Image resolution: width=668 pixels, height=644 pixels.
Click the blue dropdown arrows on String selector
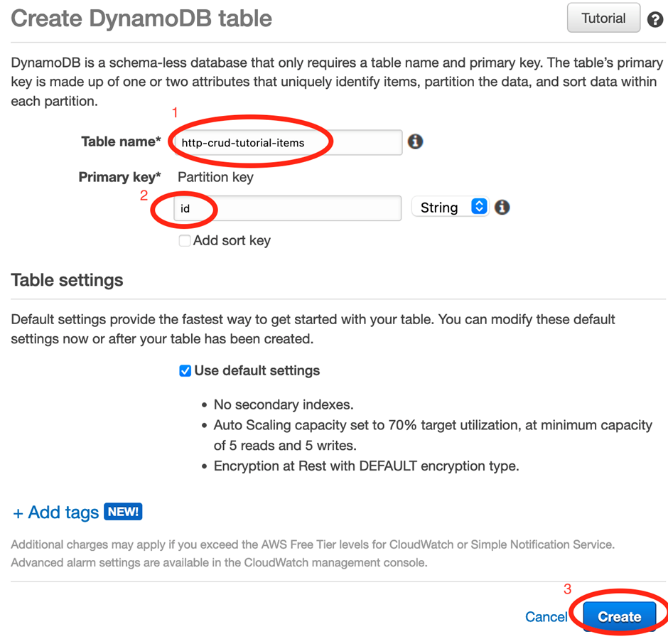point(479,206)
